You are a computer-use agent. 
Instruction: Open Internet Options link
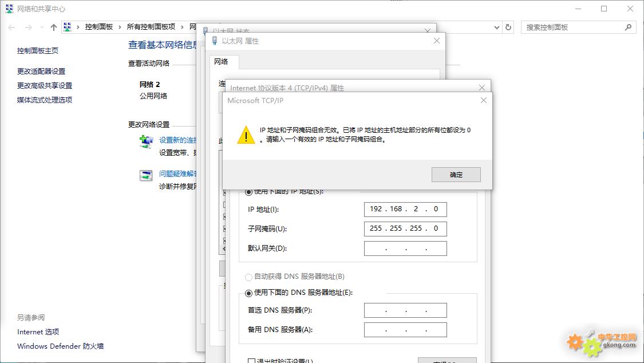pos(38,332)
